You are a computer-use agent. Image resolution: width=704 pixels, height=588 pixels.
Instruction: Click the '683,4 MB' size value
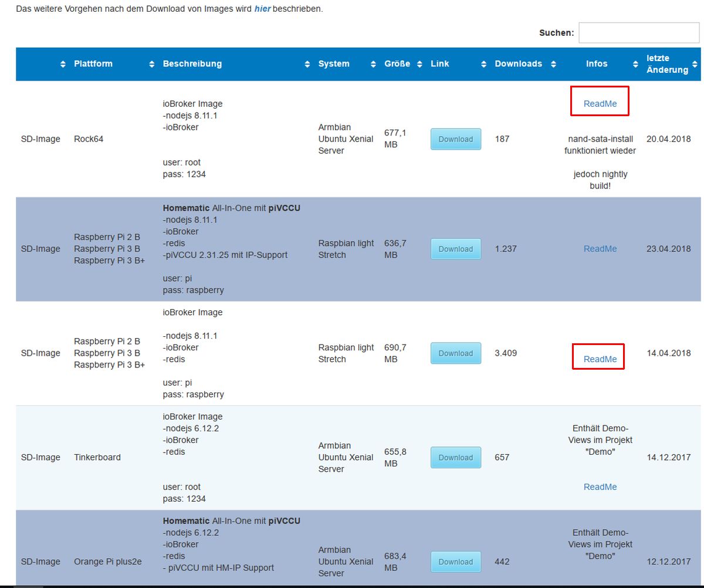click(395, 562)
